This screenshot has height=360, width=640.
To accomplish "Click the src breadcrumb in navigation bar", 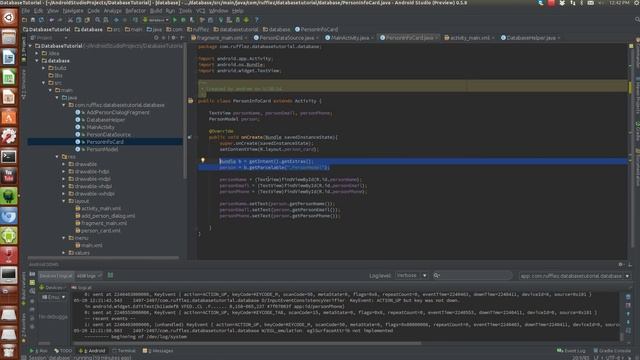I will (x=114, y=29).
